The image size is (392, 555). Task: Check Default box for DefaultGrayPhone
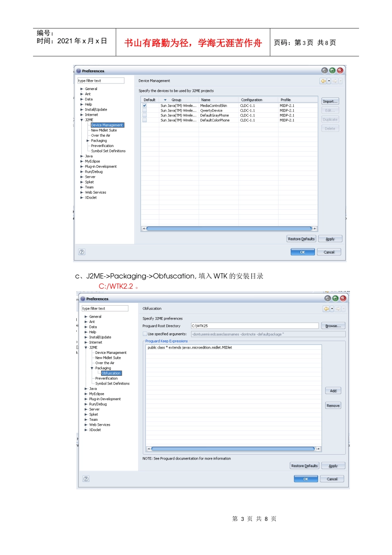pos(144,116)
